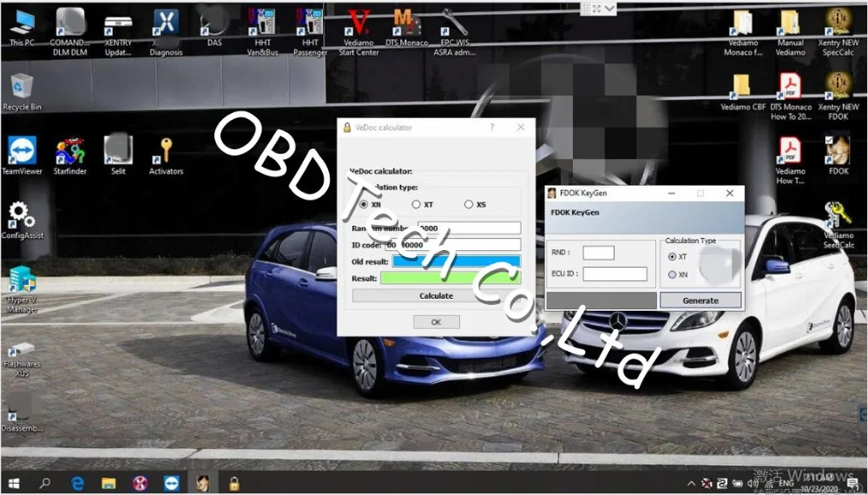Image resolution: width=868 pixels, height=495 pixels.
Task: Click ENG language indicator
Action: click(786, 484)
